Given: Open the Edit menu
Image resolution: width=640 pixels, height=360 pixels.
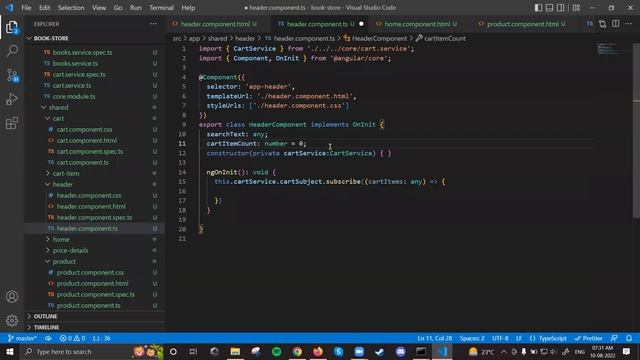Looking at the screenshot, I should [44, 8].
